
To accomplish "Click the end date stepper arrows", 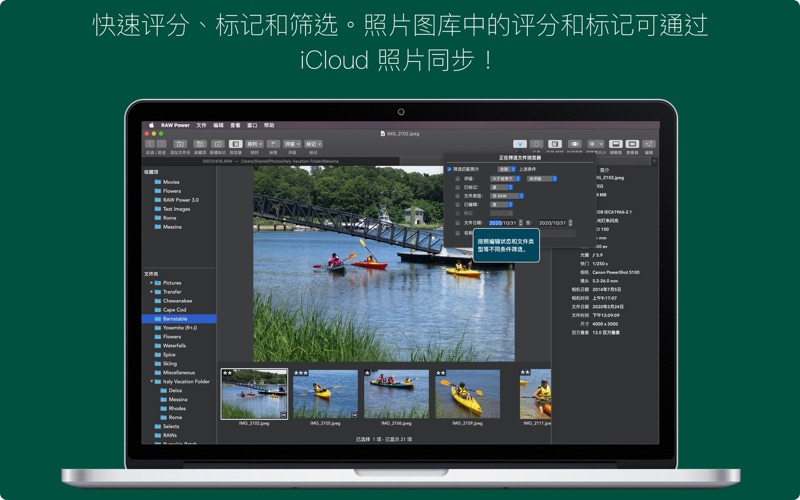I will pos(570,223).
